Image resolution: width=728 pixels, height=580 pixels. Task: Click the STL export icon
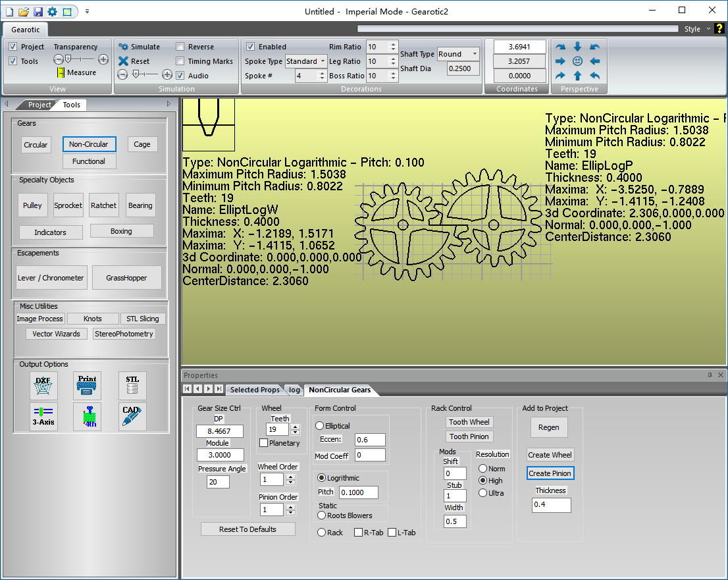(132, 385)
